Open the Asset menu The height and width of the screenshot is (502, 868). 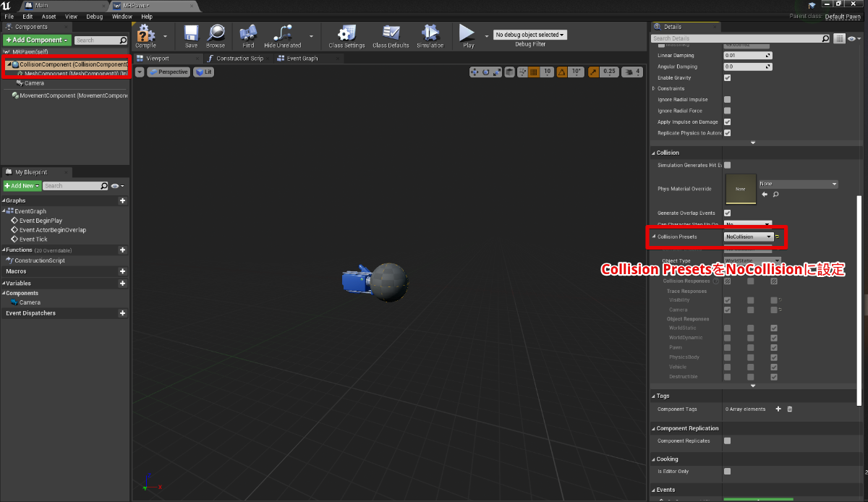tap(48, 16)
